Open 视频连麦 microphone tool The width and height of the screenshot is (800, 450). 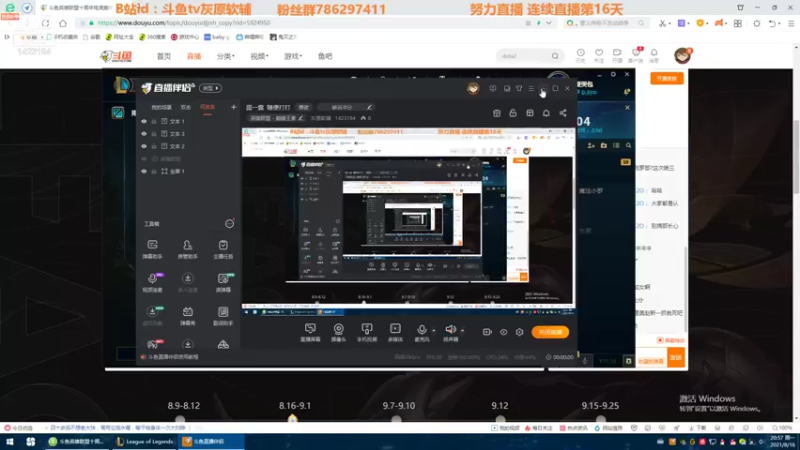152,282
